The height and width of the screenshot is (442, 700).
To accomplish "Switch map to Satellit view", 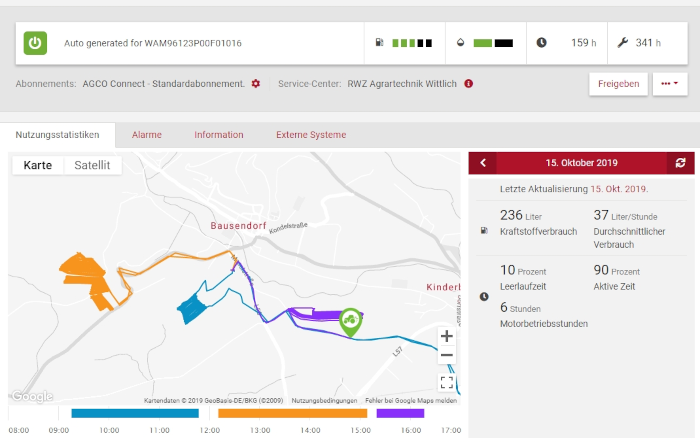I will [92, 165].
